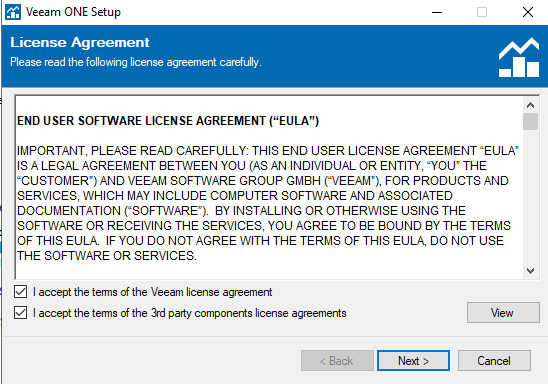The height and width of the screenshot is (384, 548).
Task: Click the 'License Agreement' header title
Action: pos(80,43)
